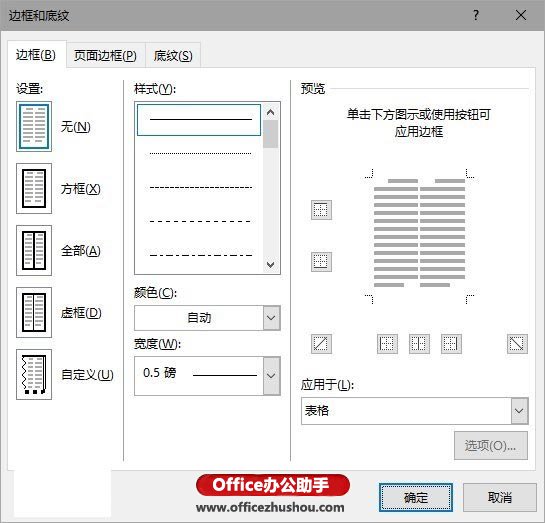The image size is (545, 523).
Task: Click the 选项(O)... button
Action: point(491,446)
